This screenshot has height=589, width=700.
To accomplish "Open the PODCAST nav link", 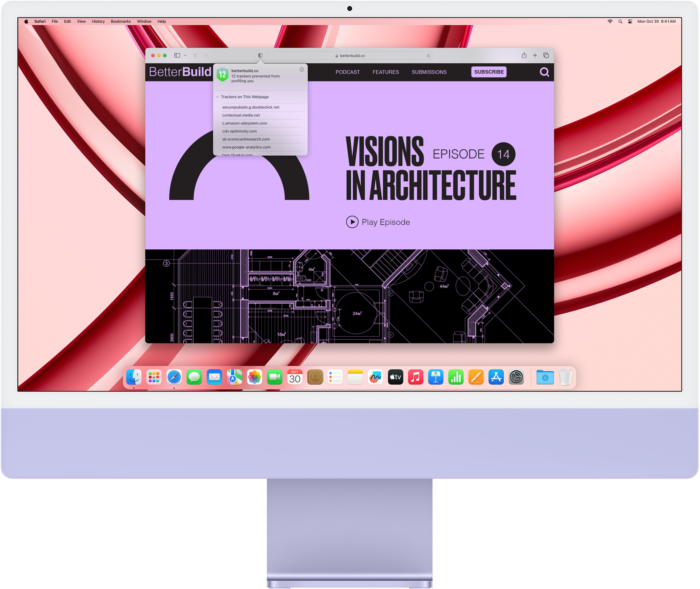I will point(348,72).
